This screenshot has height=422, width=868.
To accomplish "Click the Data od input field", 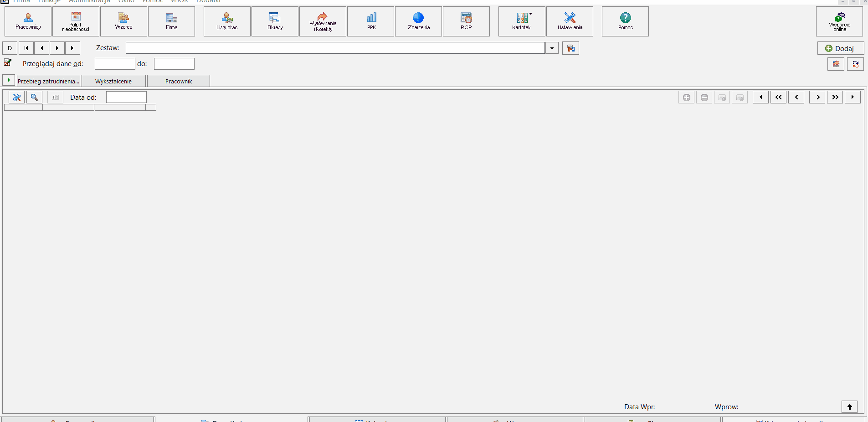I will (126, 97).
